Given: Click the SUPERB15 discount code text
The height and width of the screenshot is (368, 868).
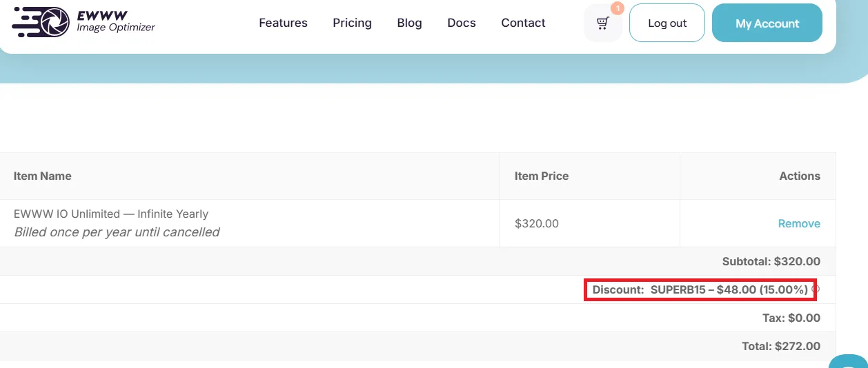Looking at the screenshot, I should 678,289.
